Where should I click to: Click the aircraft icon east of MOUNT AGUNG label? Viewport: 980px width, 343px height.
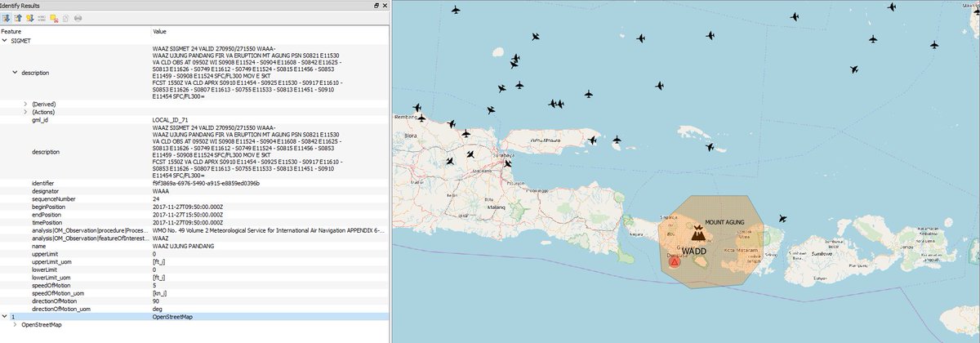(782, 218)
